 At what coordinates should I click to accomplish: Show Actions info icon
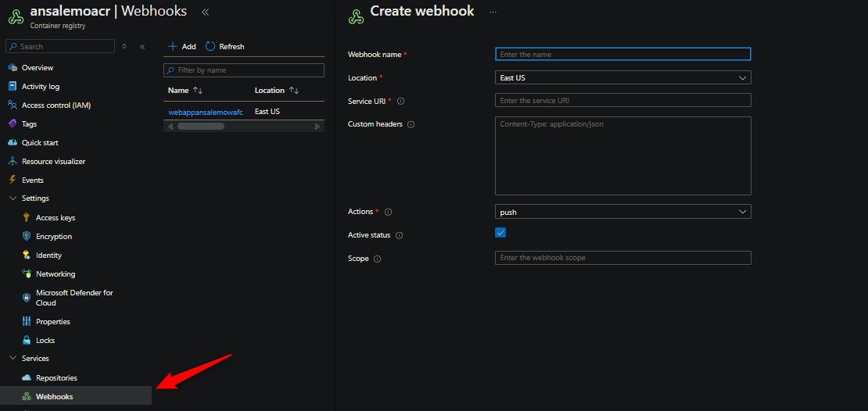(388, 212)
